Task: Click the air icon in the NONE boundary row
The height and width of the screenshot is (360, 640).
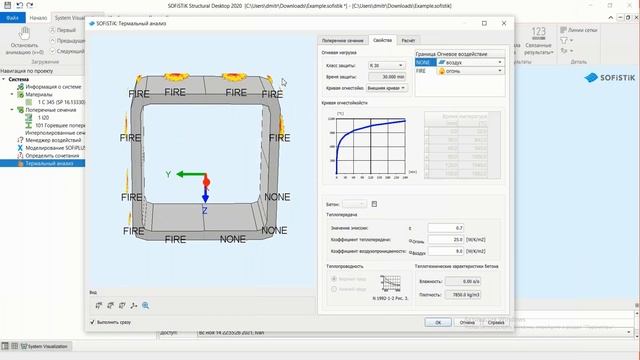Action: tap(441, 62)
